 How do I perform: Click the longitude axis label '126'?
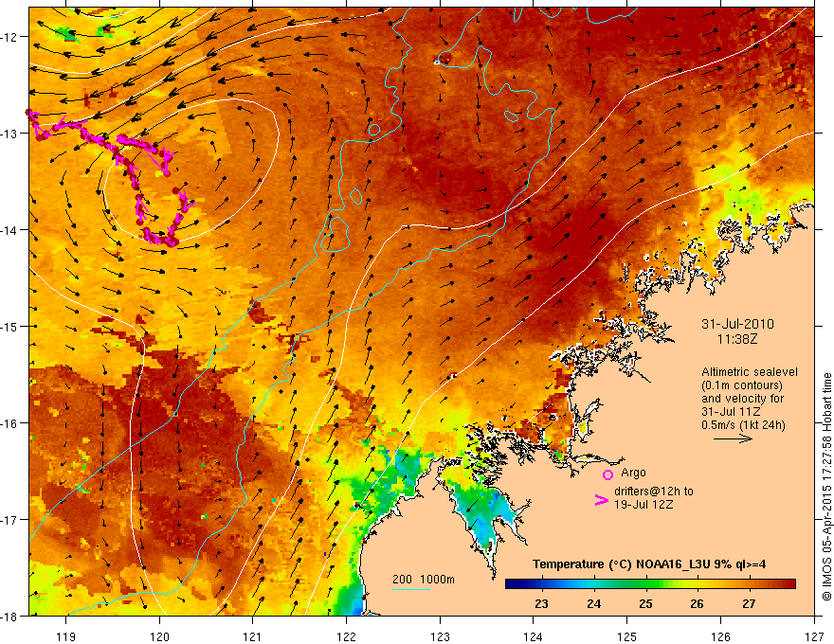(720, 636)
